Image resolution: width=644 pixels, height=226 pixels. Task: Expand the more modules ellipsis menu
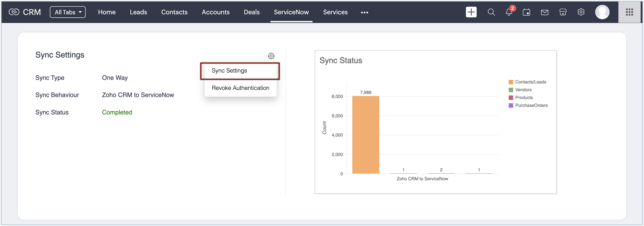(x=364, y=12)
